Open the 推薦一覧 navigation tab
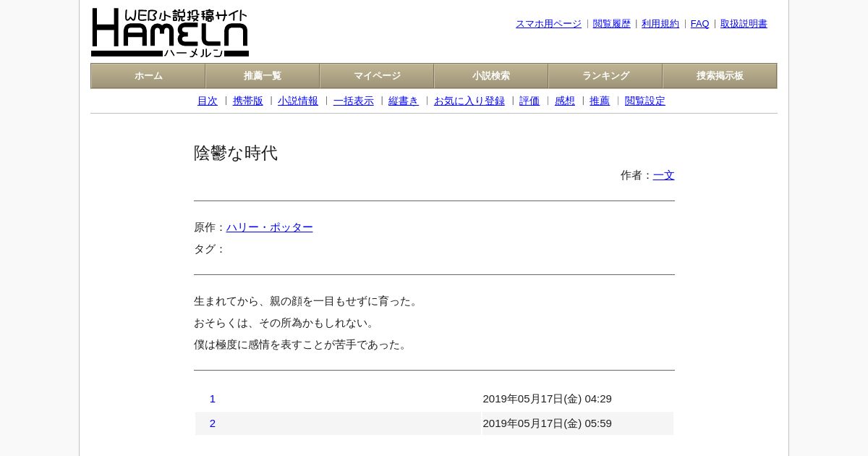 (x=263, y=76)
